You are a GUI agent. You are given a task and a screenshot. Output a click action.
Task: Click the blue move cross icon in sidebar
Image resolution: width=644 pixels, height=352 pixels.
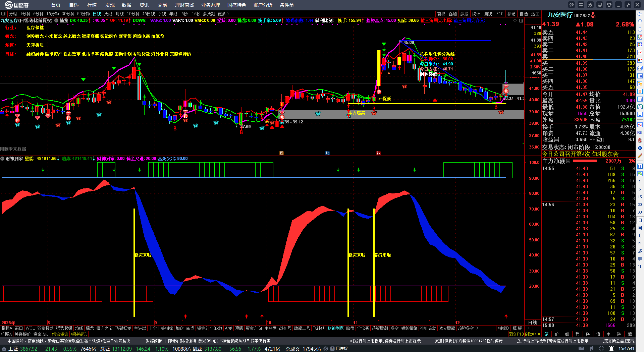click(640, 148)
